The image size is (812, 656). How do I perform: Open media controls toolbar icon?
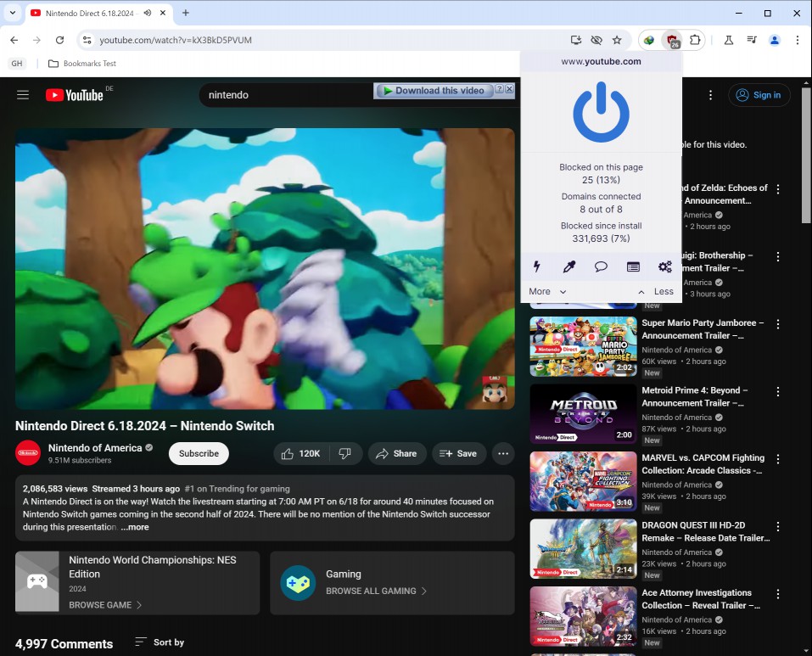pos(752,40)
